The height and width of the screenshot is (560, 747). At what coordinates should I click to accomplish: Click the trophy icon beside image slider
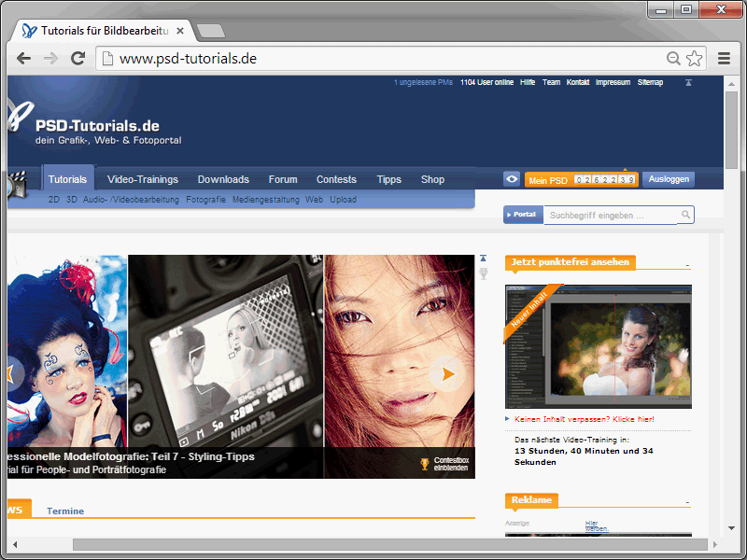tap(484, 273)
